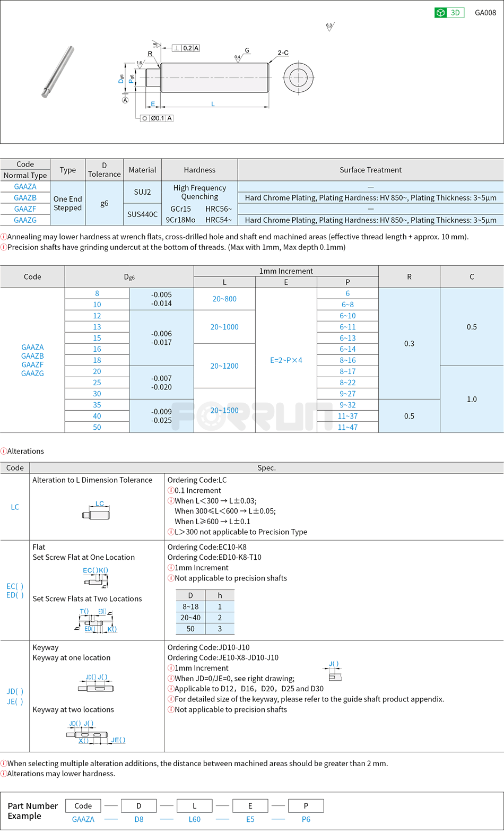Click the Surface Treatment column header
This screenshot has height=833, width=504.
371,170
